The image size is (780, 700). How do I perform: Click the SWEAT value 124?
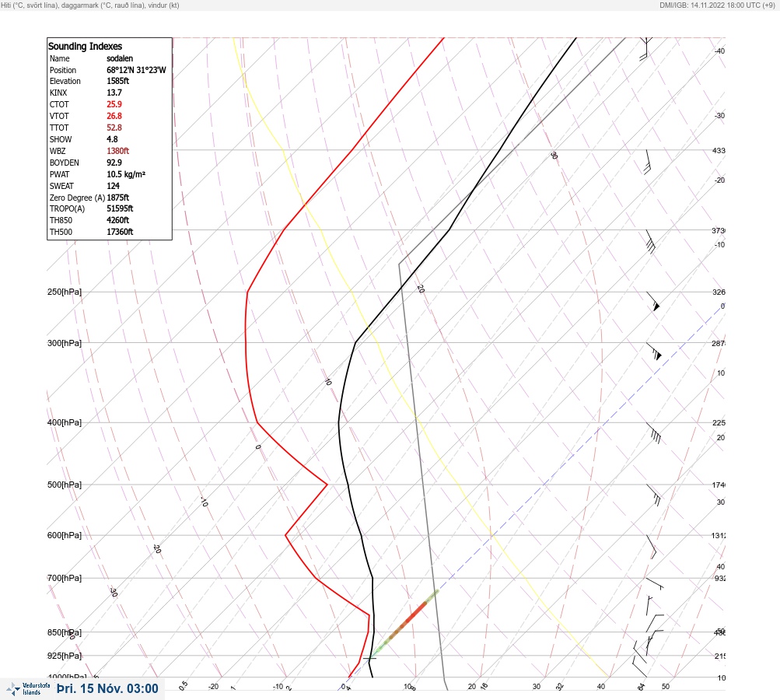pos(114,186)
